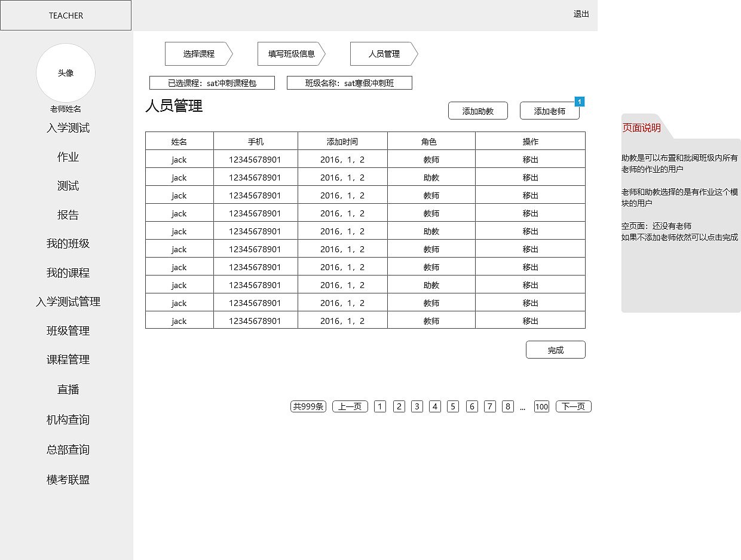Select the 人员管理 step tab
741x560 pixels.
381,54
